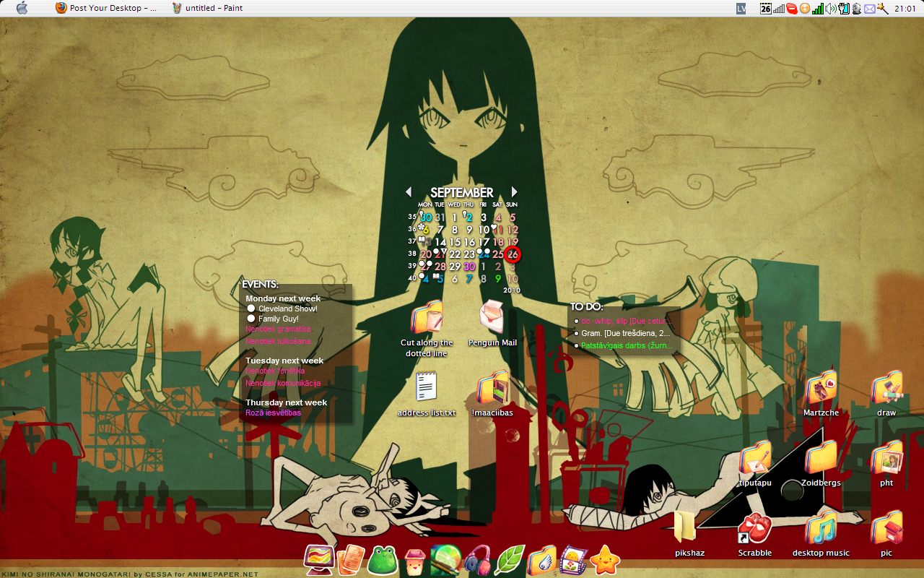Open the address list.txt file
The height and width of the screenshot is (578, 924).
427,394
